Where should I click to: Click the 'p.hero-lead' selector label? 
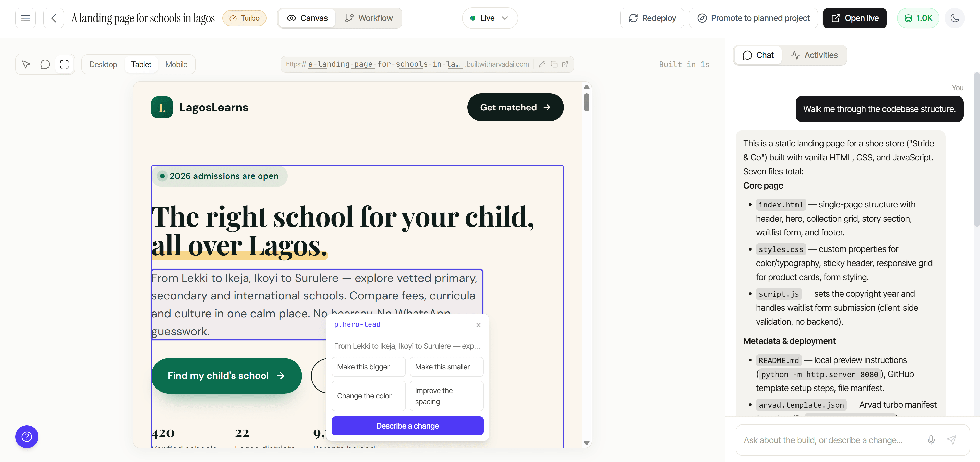[357, 324]
